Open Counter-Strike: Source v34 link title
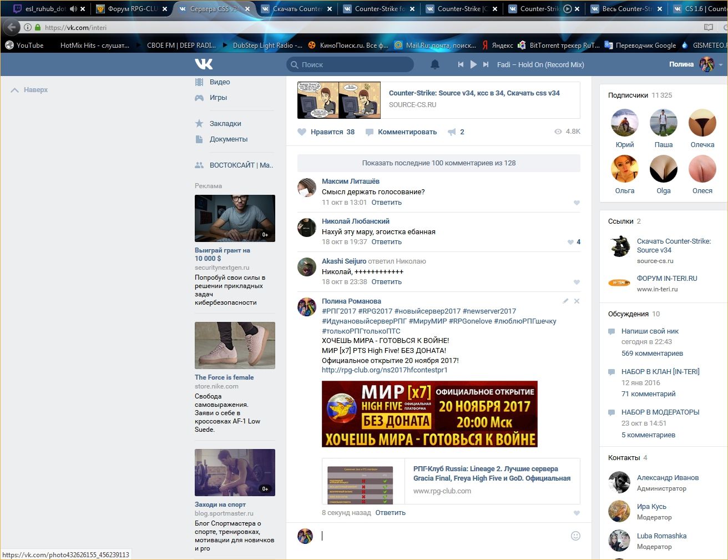The height and width of the screenshot is (560, 728). click(474, 93)
